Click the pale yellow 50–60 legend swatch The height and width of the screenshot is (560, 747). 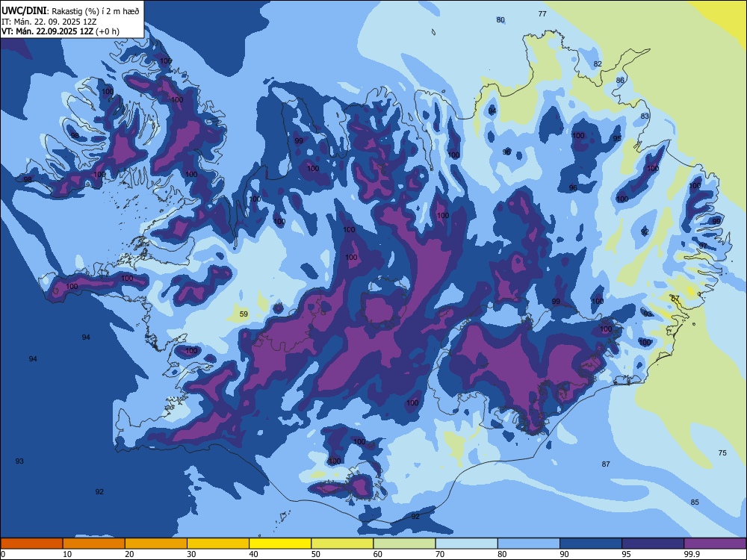pyautogui.click(x=342, y=544)
